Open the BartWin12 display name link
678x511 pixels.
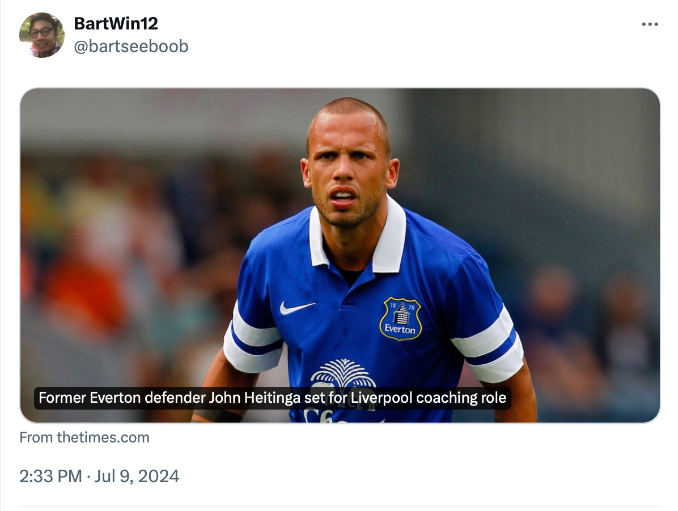(116, 23)
